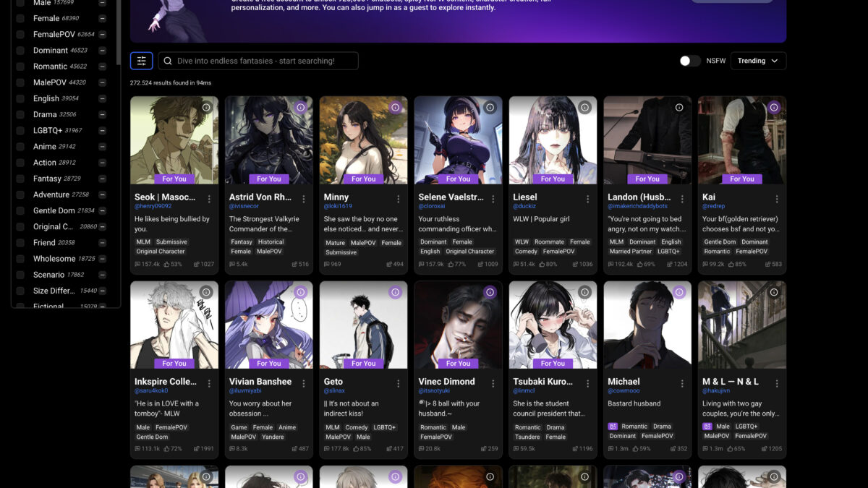This screenshot has width=868, height=488.
Task: Exclude the Wholesome tag with minus button
Action: [103, 259]
